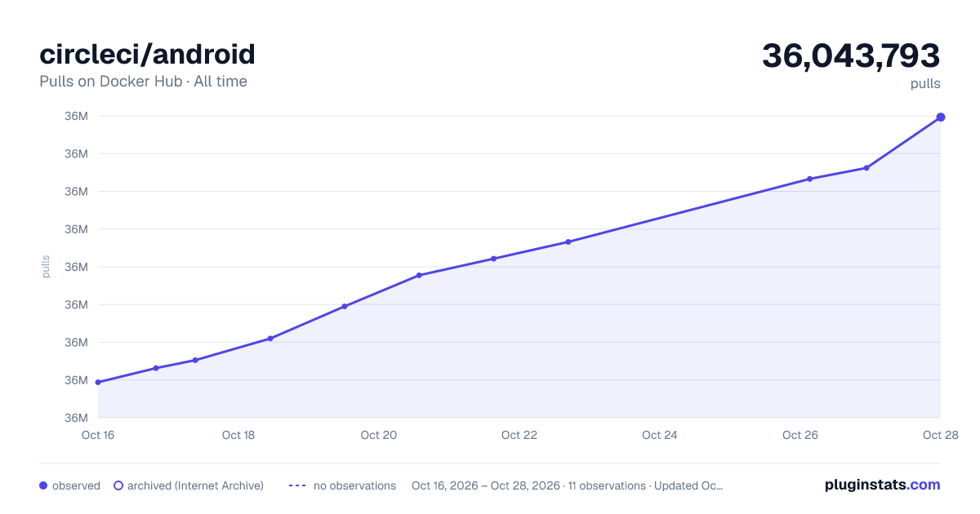Select the data point at Oct 26

(809, 179)
